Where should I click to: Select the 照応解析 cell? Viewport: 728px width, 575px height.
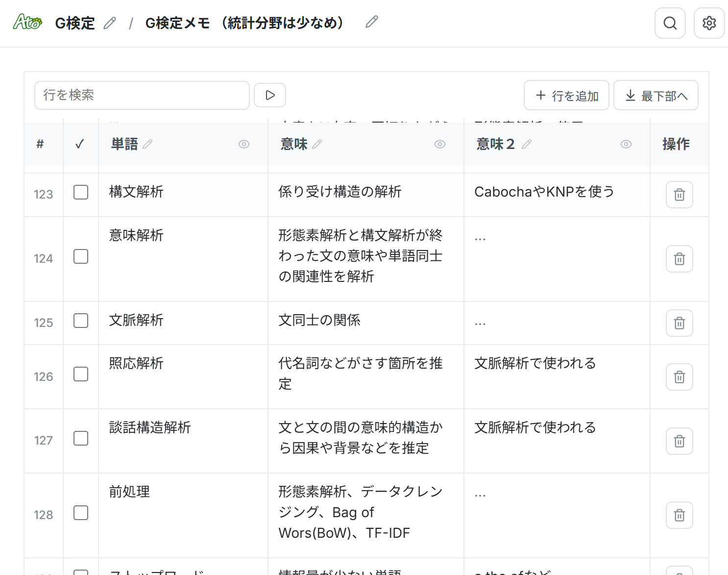tap(183, 377)
